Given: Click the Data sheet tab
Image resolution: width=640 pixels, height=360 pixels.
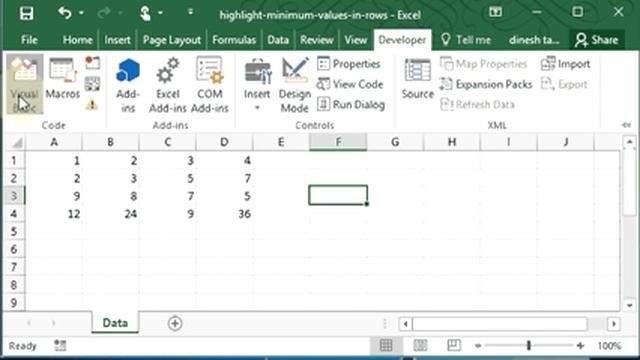Looking at the screenshot, I should click(x=115, y=323).
